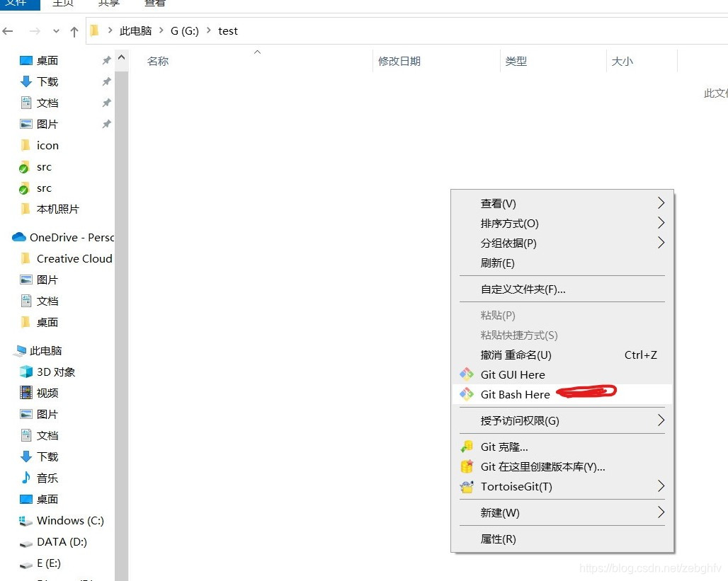Sort by 类型 column header
Image resolution: width=728 pixels, height=581 pixels.
(x=516, y=61)
